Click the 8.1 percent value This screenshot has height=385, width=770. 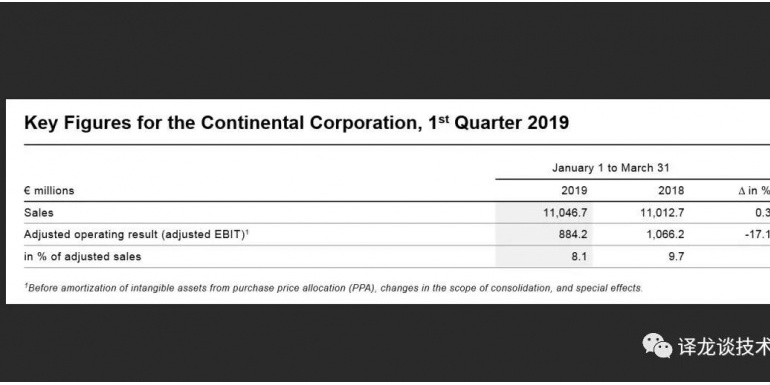(x=579, y=256)
